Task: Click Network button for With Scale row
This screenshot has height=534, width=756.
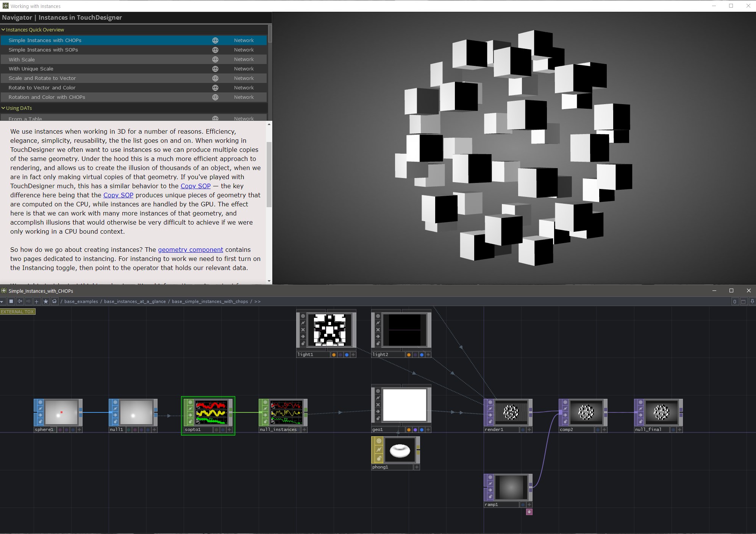Action: click(x=244, y=59)
